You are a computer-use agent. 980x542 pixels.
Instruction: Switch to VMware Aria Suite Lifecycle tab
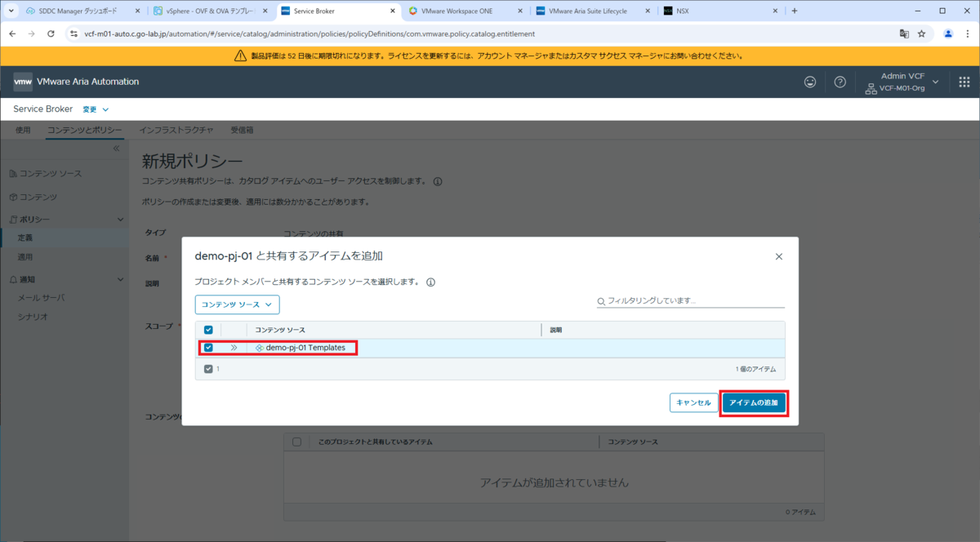coord(594,11)
